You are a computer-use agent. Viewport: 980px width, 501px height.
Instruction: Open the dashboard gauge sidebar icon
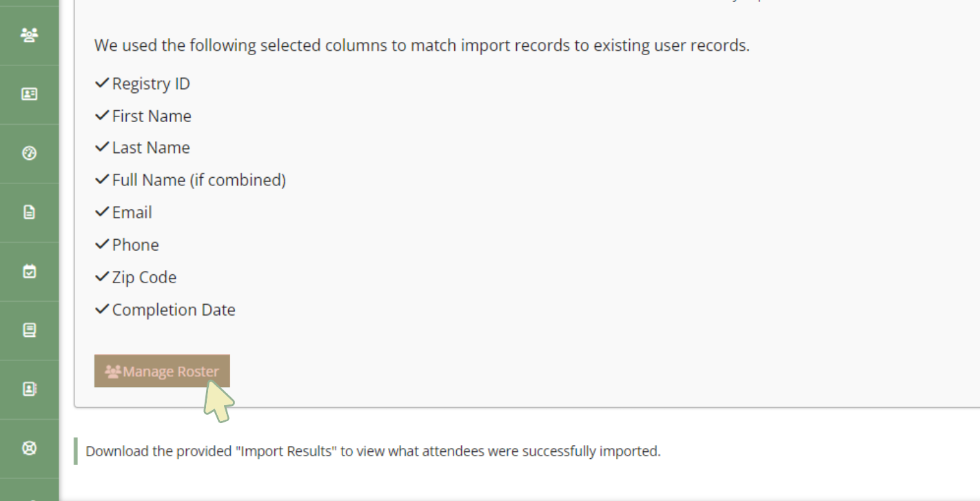pos(29,153)
